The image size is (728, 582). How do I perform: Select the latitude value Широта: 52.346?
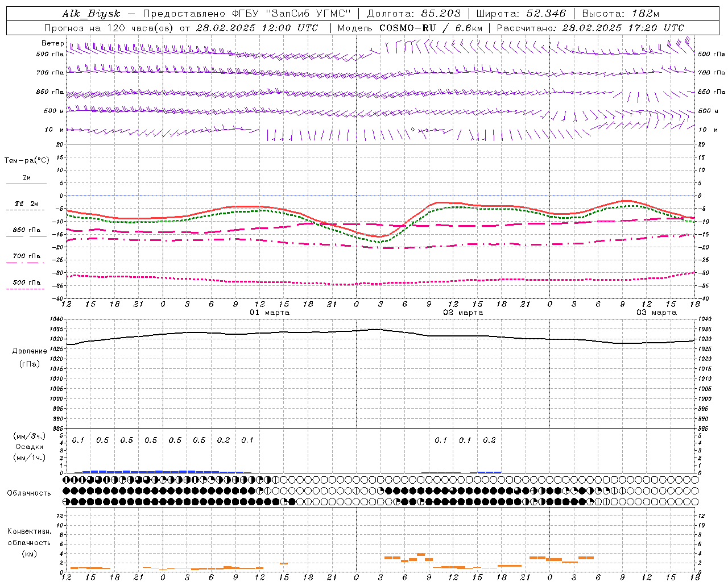point(521,14)
